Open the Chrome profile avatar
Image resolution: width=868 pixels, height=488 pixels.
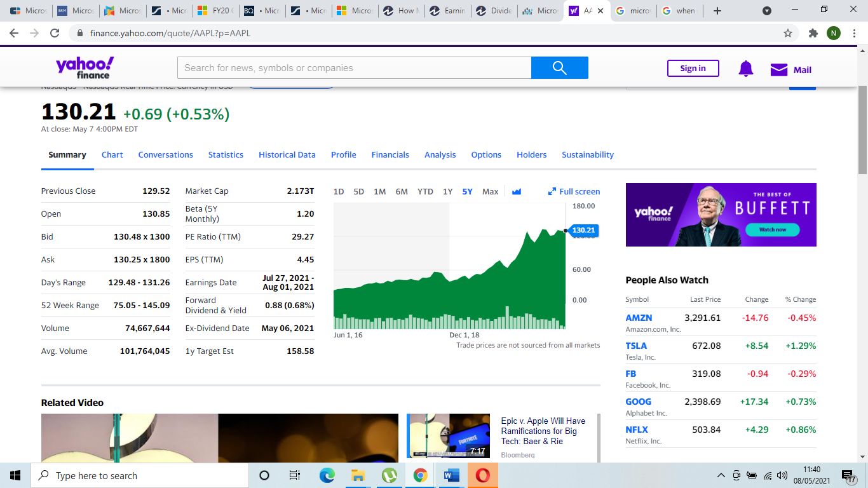(x=834, y=33)
